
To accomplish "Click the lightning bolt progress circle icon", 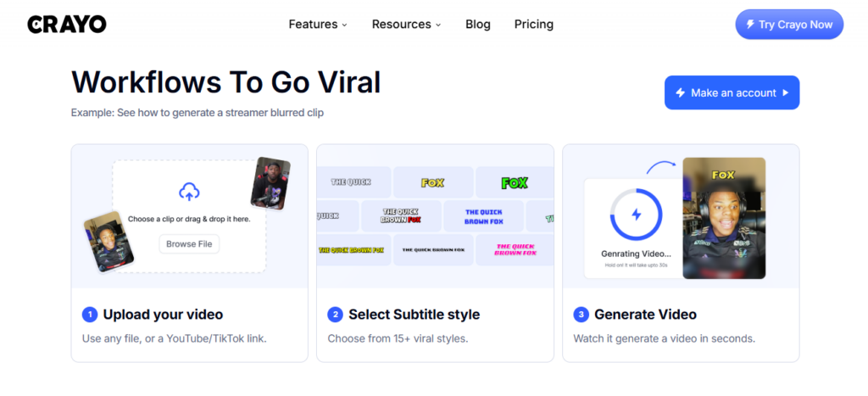I will pos(637,215).
